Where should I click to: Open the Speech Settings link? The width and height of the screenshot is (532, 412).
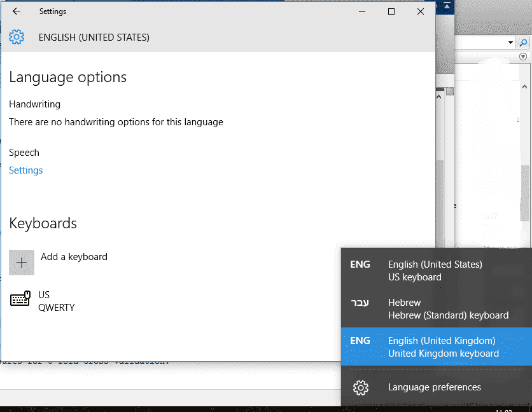pyautogui.click(x=26, y=170)
